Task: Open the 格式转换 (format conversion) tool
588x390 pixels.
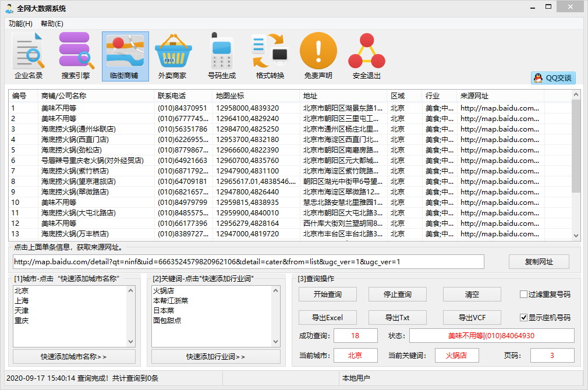Action: pyautogui.click(x=270, y=56)
